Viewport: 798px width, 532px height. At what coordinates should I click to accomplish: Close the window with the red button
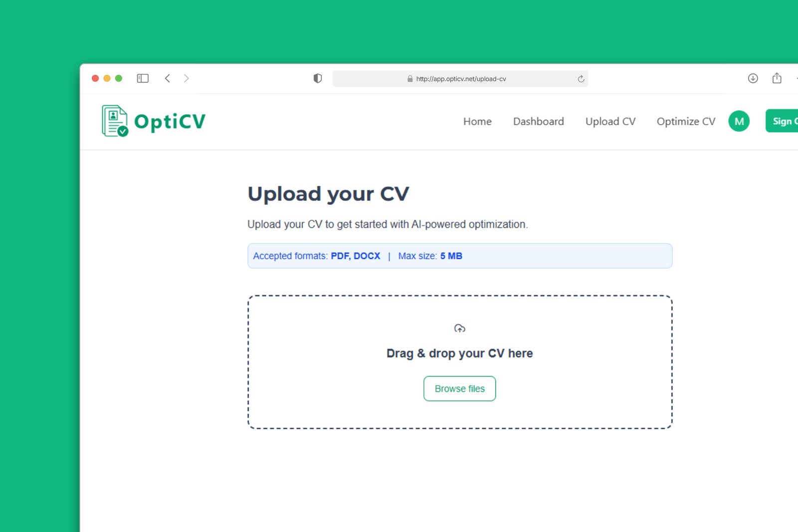click(95, 78)
